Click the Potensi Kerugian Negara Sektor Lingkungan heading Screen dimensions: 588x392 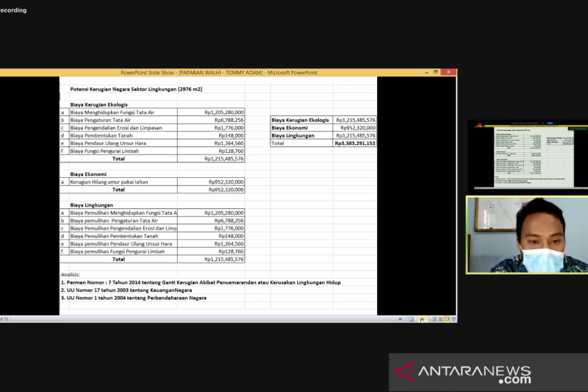(x=135, y=90)
